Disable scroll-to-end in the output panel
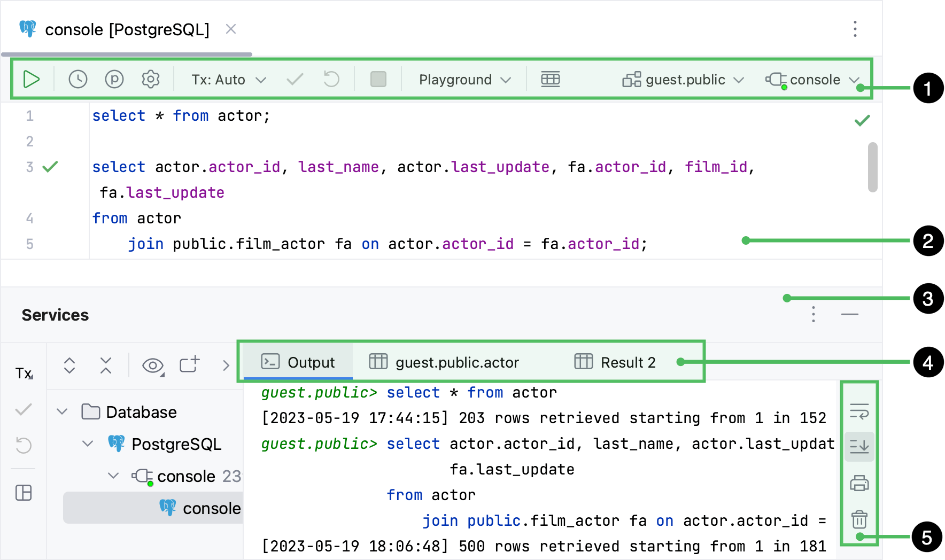This screenshot has height=560, width=945. click(858, 446)
